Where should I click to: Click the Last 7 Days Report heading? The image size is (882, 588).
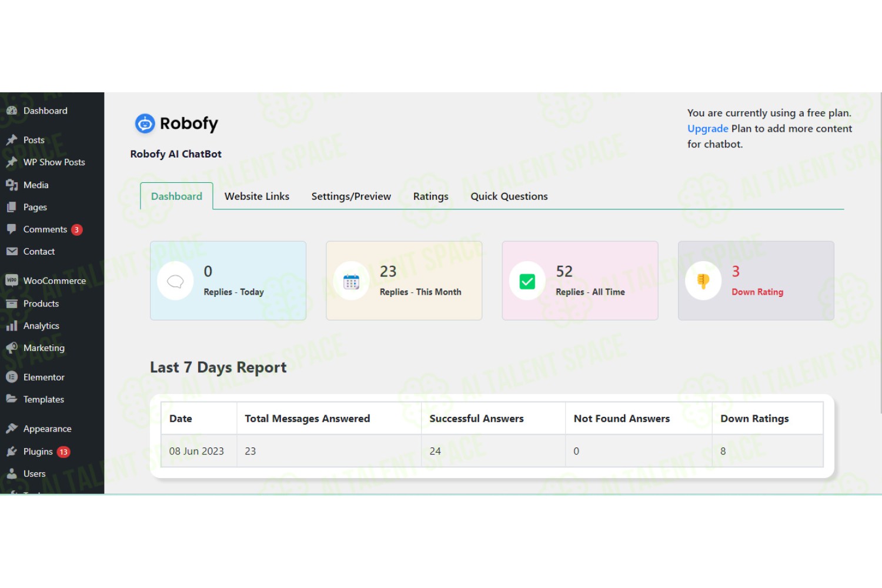tap(218, 367)
